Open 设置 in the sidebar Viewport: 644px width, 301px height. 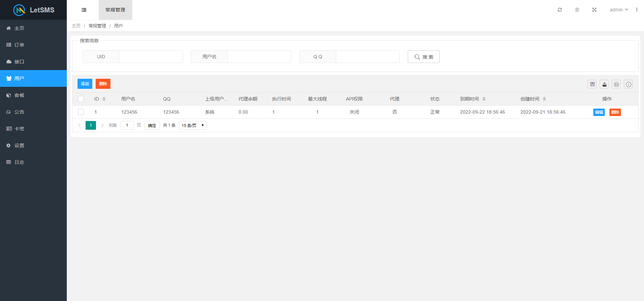pyautogui.click(x=33, y=145)
